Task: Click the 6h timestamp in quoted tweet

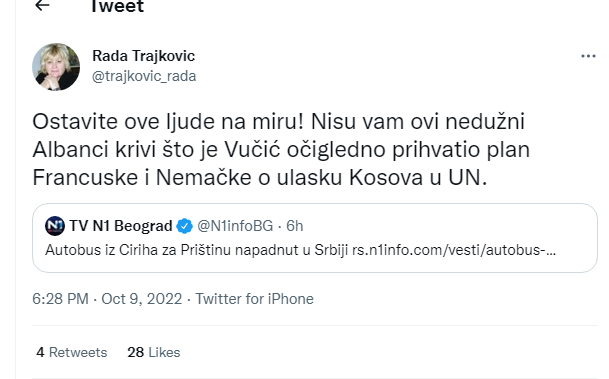Action: point(294,226)
